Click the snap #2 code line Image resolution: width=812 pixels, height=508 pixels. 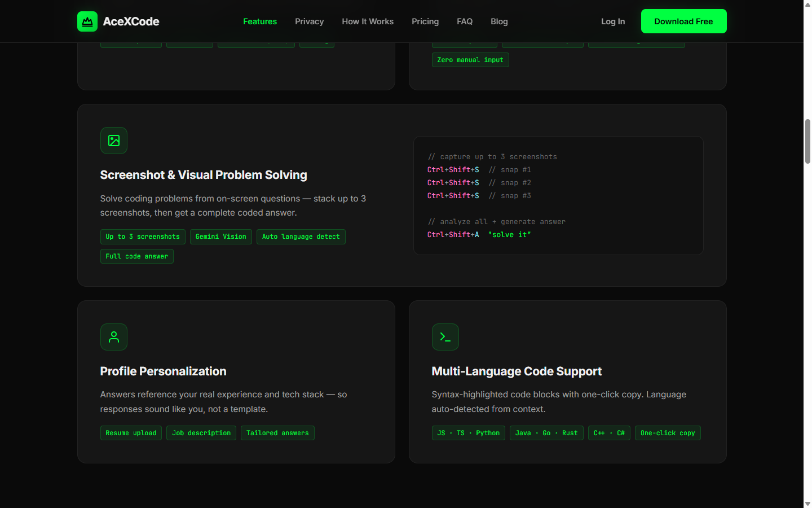pyautogui.click(x=479, y=183)
